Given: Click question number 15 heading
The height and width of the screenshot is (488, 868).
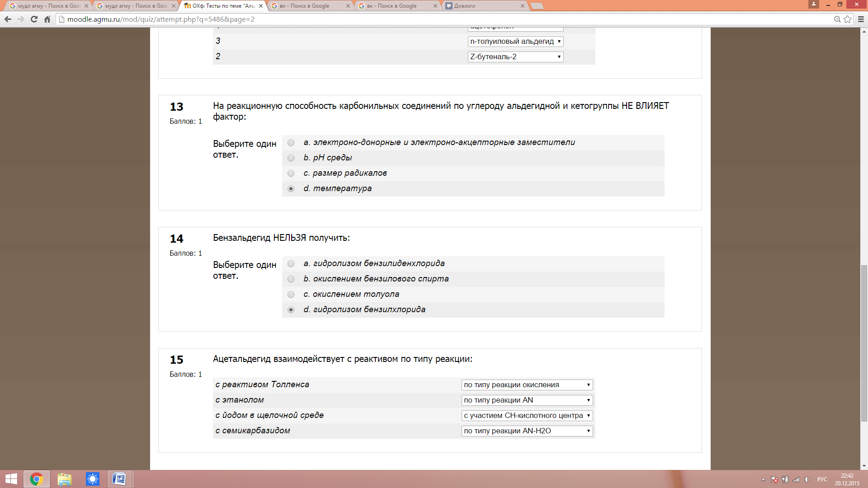Looking at the screenshot, I should [176, 360].
